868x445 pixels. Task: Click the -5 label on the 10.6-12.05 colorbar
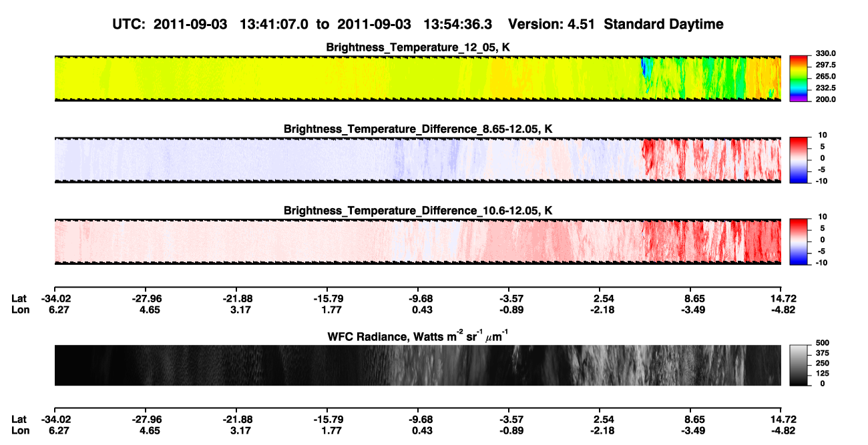click(821, 251)
